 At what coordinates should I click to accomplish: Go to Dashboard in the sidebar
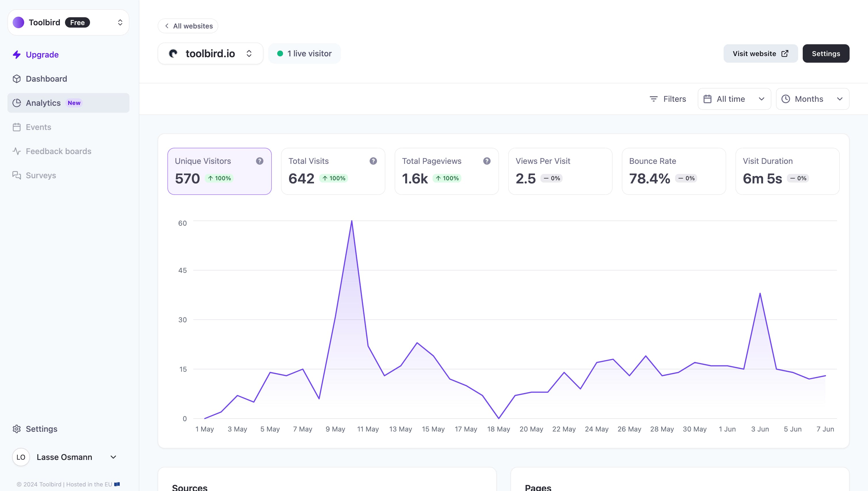pyautogui.click(x=68, y=79)
